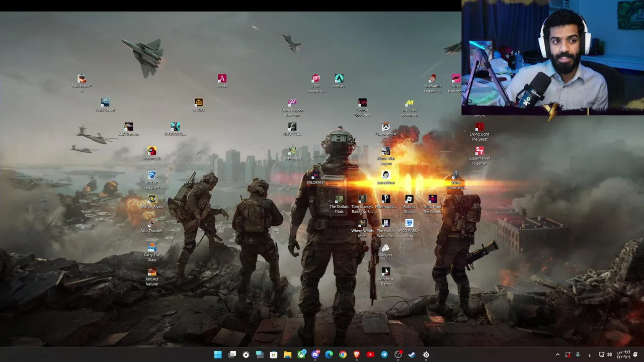Viewport: 644px width, 362px height.
Task: Open the taskbar clock and date
Action: (623, 354)
